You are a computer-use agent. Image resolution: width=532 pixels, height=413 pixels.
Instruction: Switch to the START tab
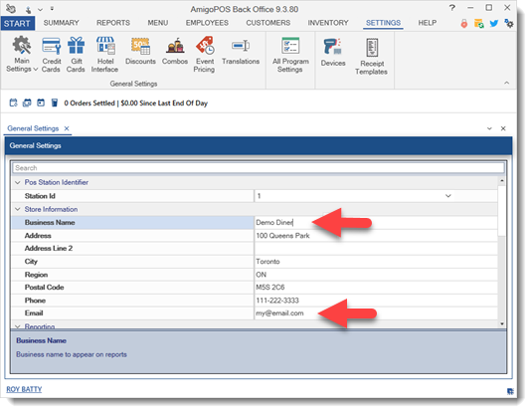pyautogui.click(x=17, y=24)
